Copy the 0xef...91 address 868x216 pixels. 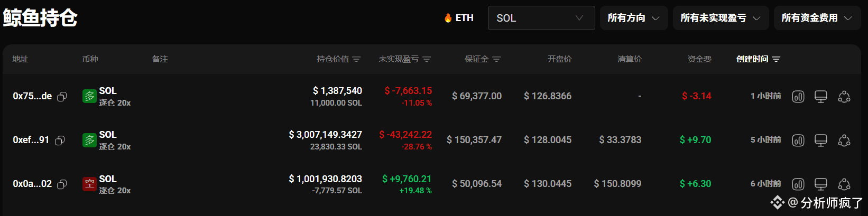pyautogui.click(x=60, y=140)
